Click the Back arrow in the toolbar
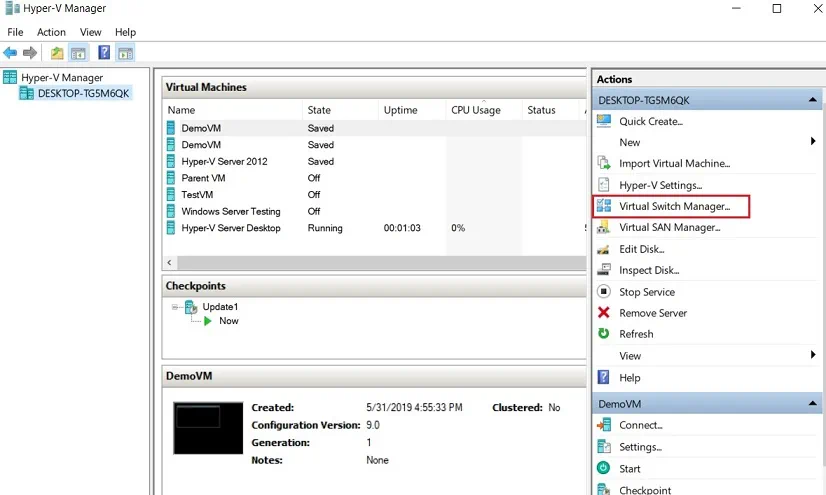The height and width of the screenshot is (495, 826). coord(10,53)
